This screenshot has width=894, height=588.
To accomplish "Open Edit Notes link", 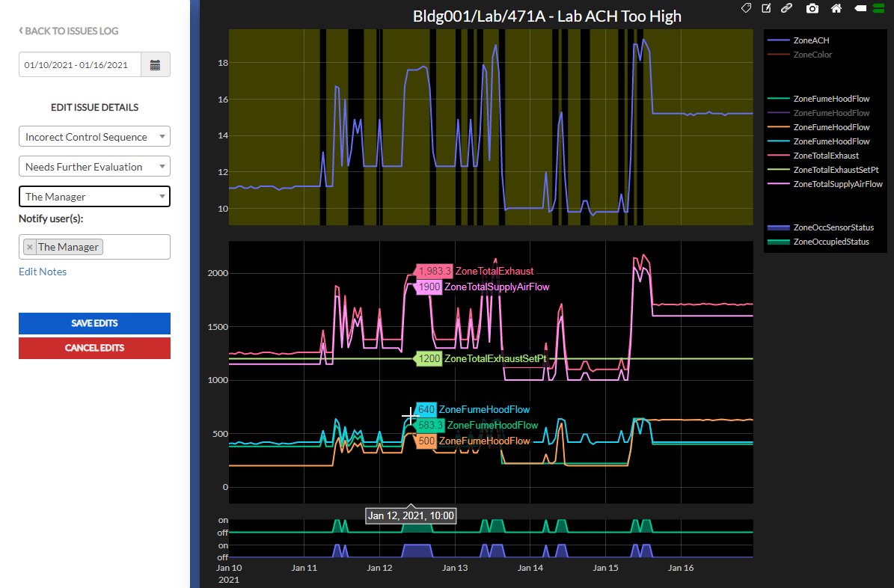I will 43,272.
